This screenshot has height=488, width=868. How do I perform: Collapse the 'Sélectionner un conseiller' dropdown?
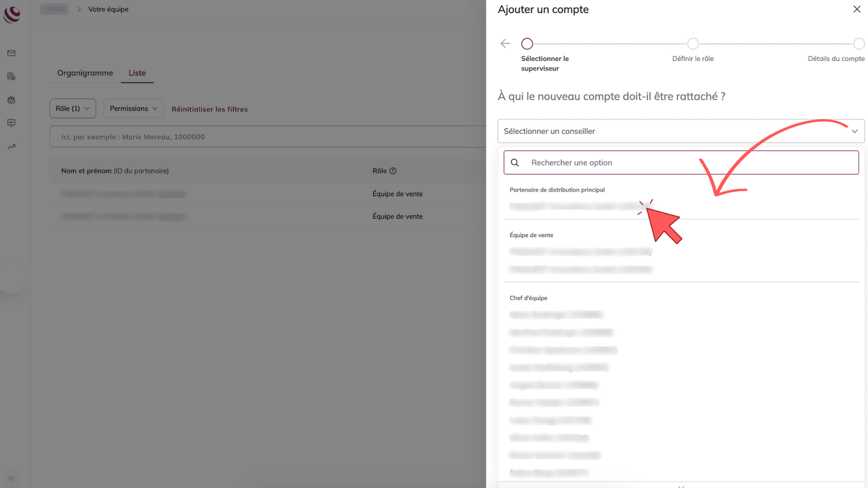pos(854,131)
